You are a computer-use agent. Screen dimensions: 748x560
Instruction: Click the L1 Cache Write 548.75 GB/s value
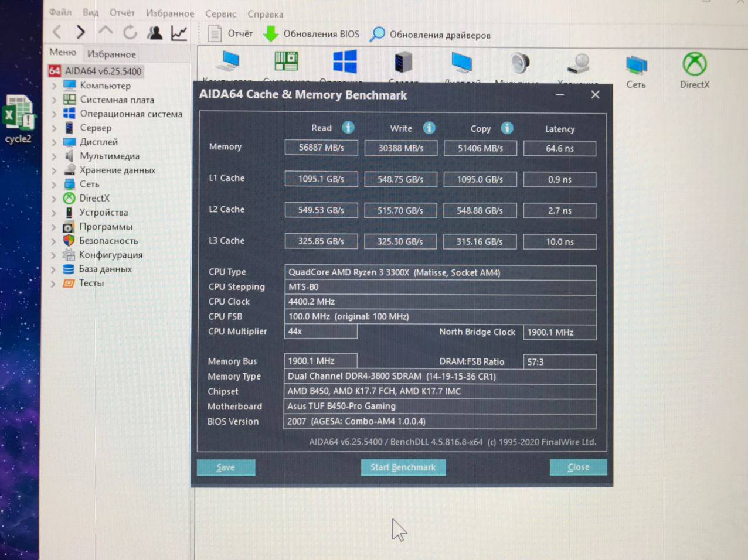(x=400, y=179)
